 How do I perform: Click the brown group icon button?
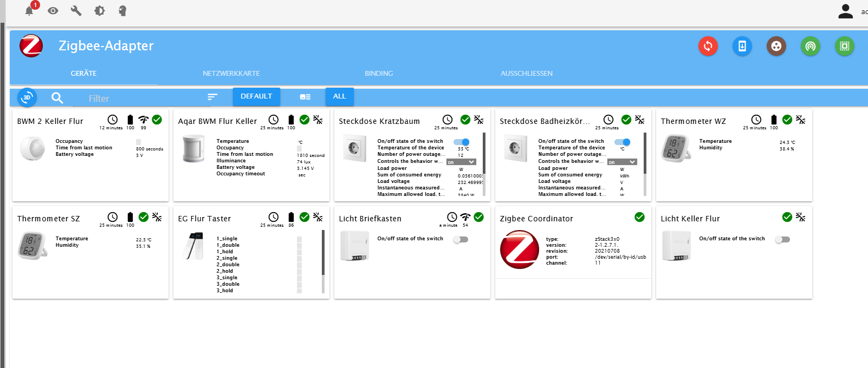pos(776,46)
